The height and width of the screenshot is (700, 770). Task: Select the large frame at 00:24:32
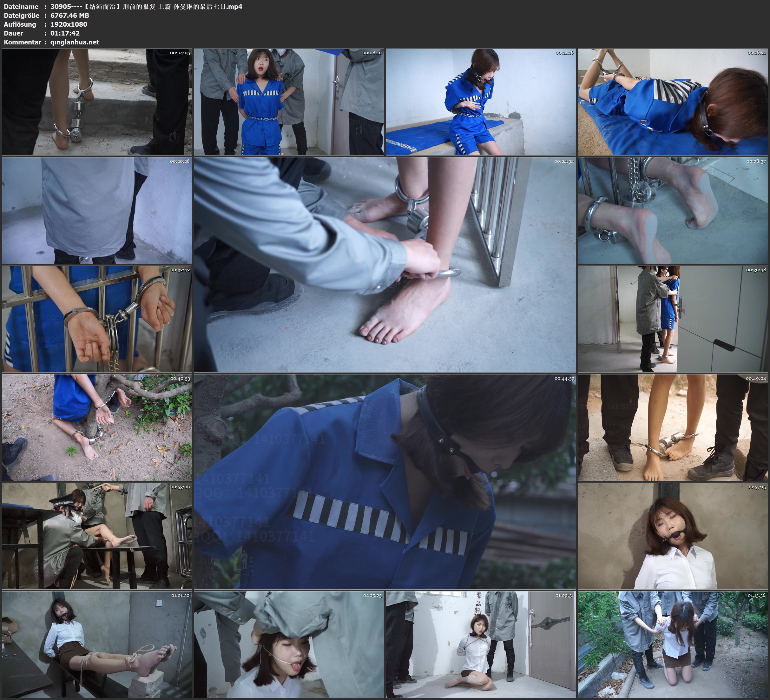pyautogui.click(x=385, y=265)
